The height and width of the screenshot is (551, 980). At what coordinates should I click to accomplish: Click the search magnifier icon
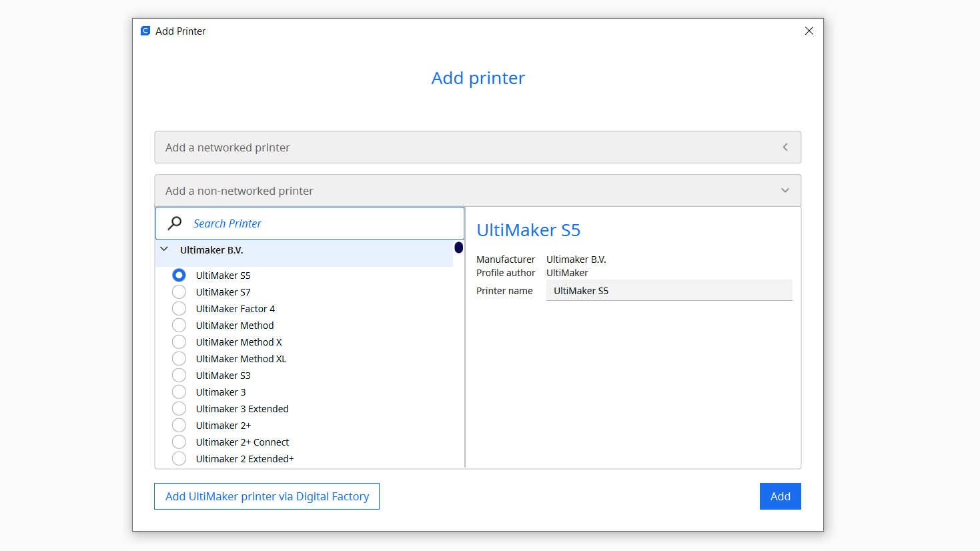pos(175,223)
